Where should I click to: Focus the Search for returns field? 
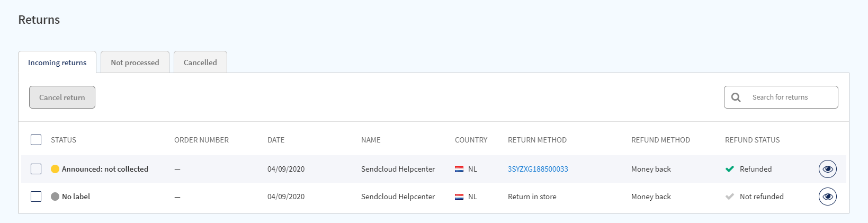(789, 97)
